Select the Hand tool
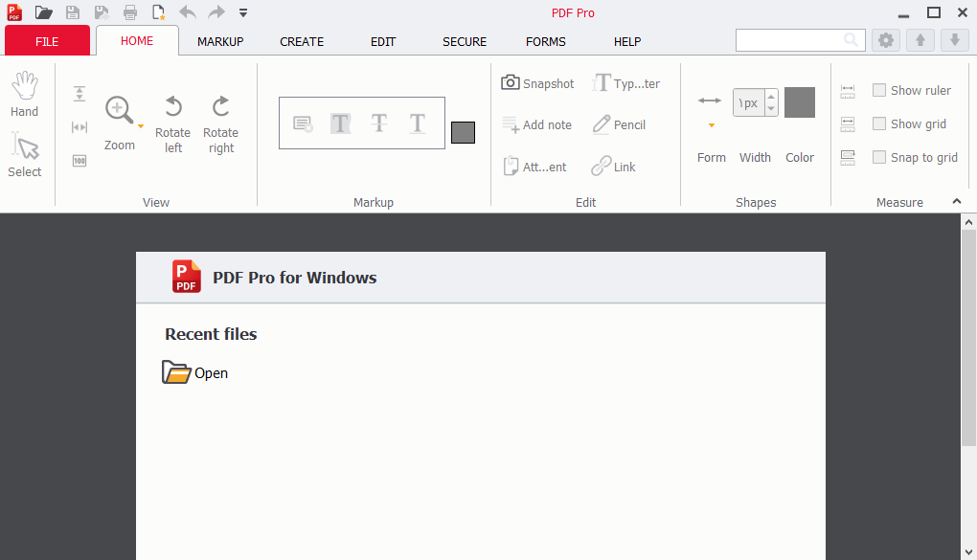 tap(24, 94)
